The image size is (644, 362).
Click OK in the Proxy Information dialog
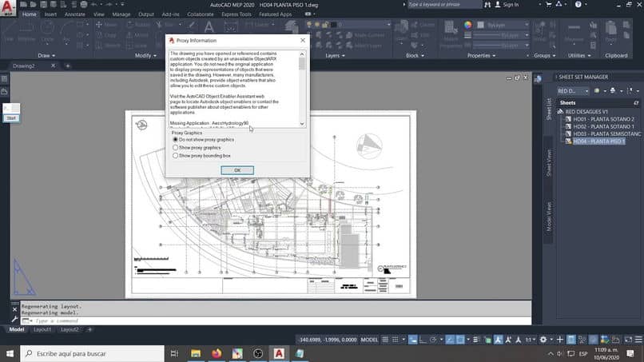pos(237,170)
